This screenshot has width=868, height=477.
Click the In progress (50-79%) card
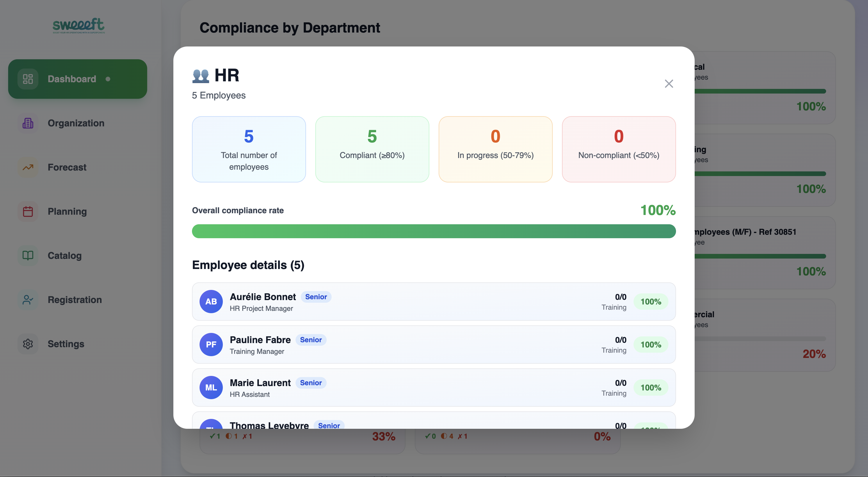coord(495,149)
